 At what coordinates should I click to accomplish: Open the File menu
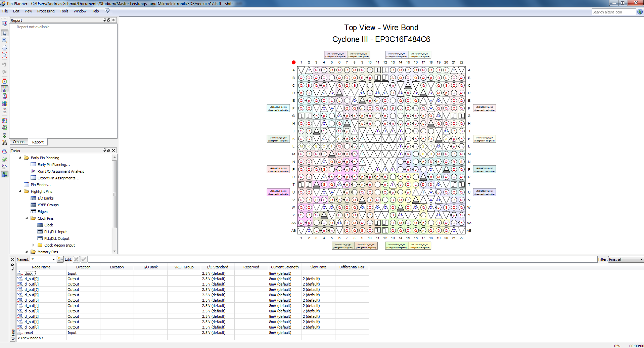point(5,11)
